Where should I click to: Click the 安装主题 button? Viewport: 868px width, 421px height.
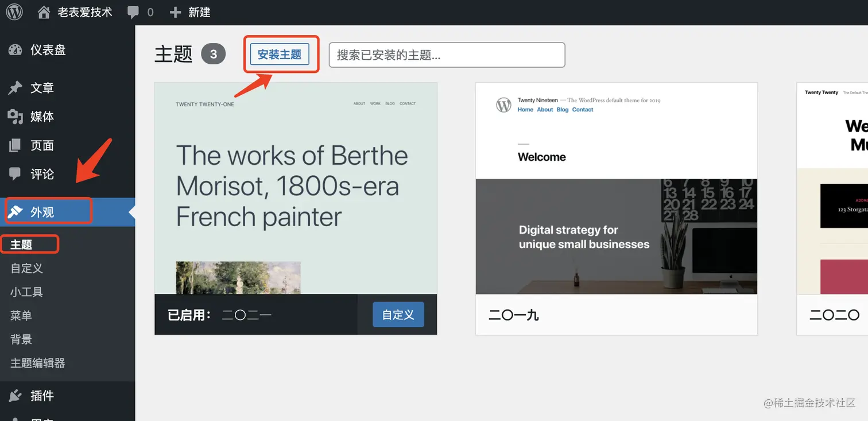point(280,55)
